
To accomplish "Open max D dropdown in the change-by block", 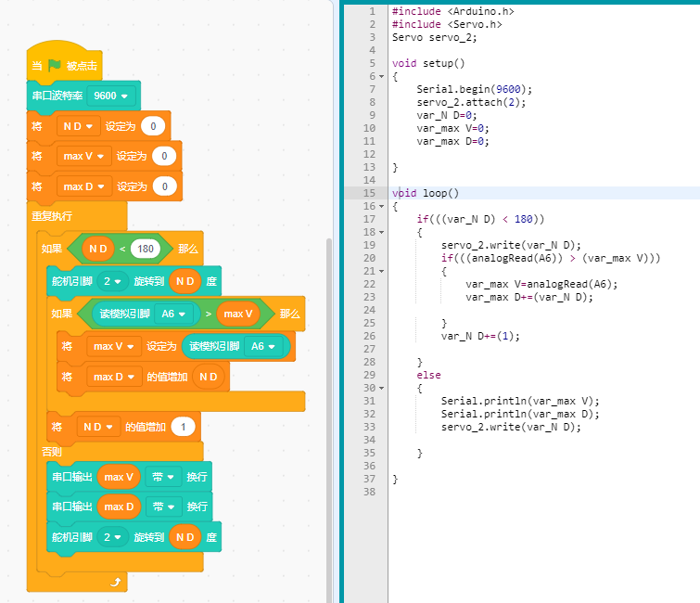I will [x=114, y=377].
